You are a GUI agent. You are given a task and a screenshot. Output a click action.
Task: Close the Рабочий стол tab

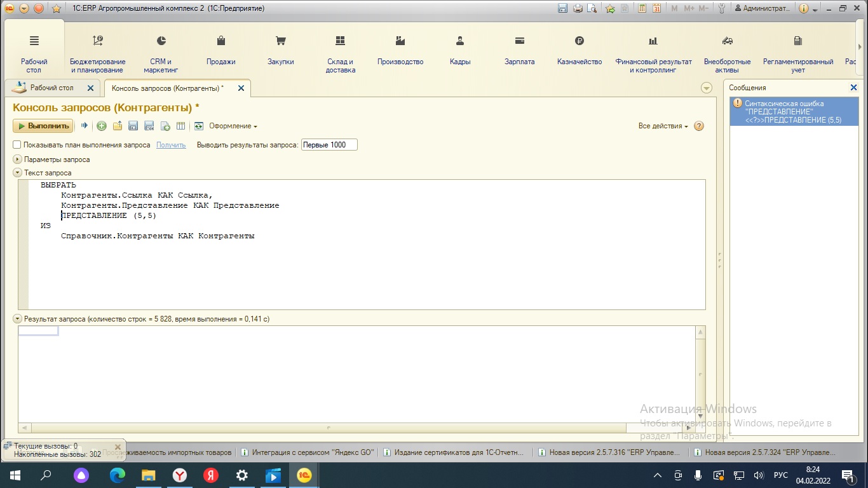[x=90, y=88]
